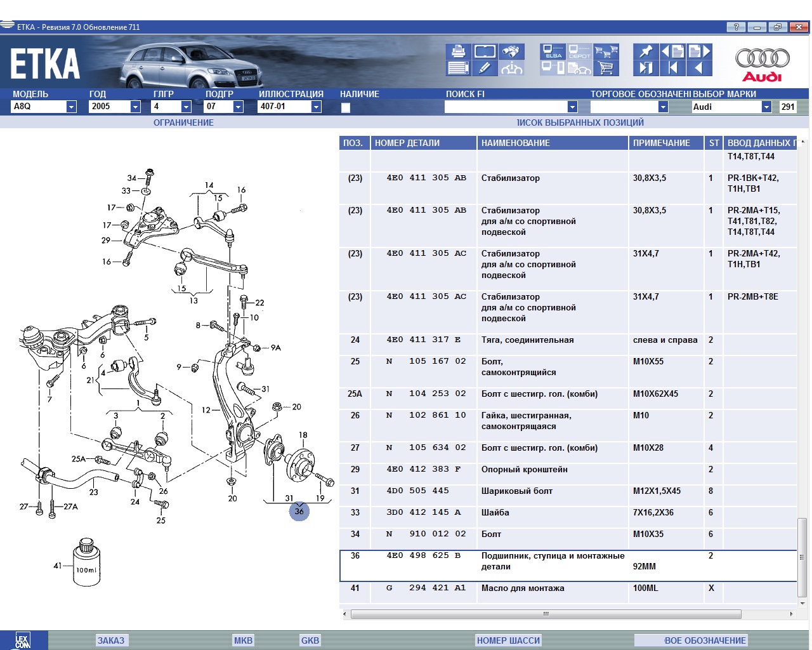Click the НОМЕР ШАССИ button
The image size is (812, 650).
(x=508, y=640)
